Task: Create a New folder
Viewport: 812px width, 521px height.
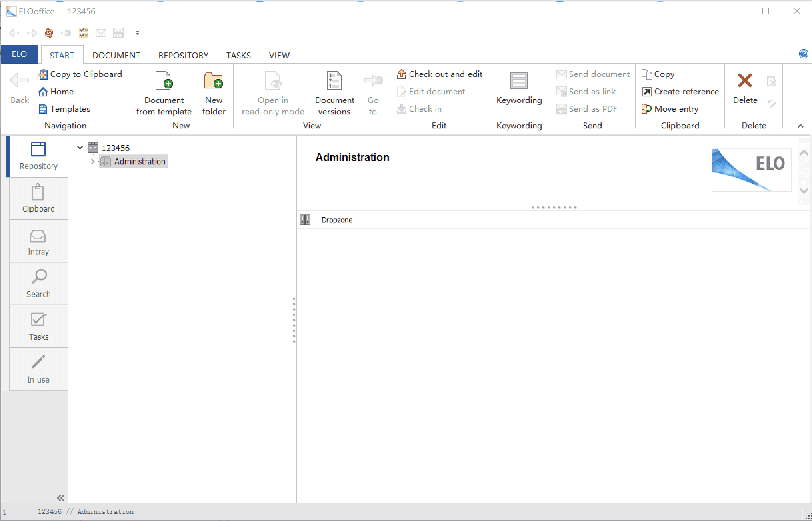Action: 213,92
